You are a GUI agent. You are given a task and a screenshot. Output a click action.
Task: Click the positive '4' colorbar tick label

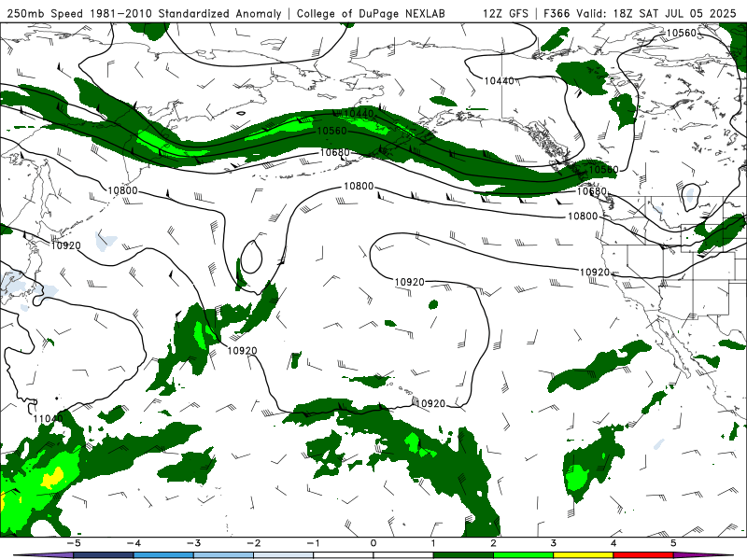coord(613,543)
